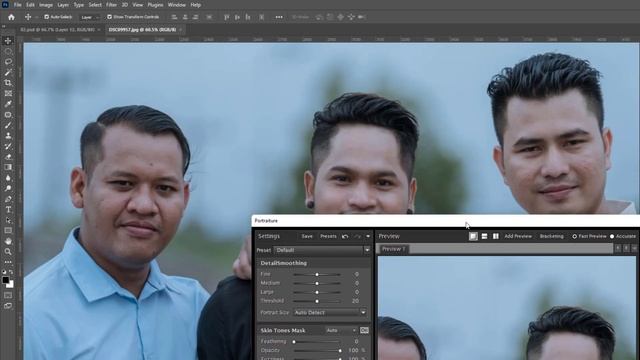The image size is (640, 360).
Task: Select the Clone Stamp tool
Action: 8,136
